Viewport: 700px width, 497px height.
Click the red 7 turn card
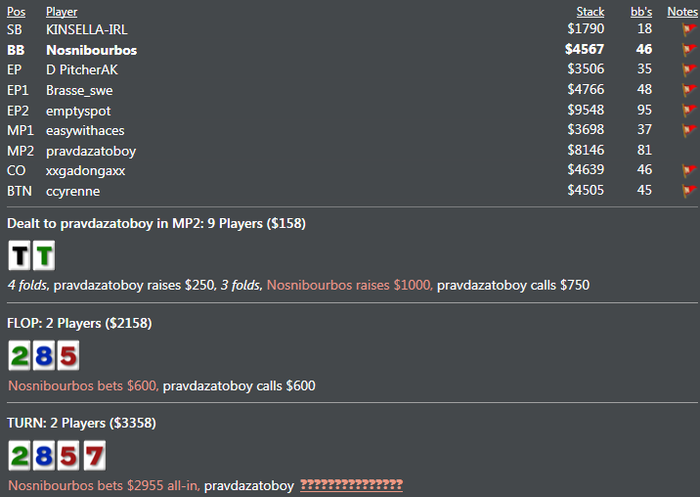click(95, 455)
